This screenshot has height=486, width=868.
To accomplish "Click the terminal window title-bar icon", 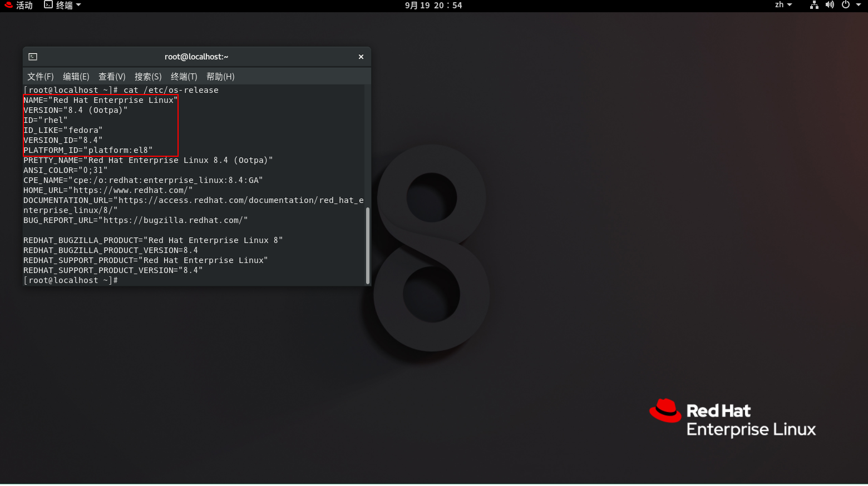I will (33, 57).
